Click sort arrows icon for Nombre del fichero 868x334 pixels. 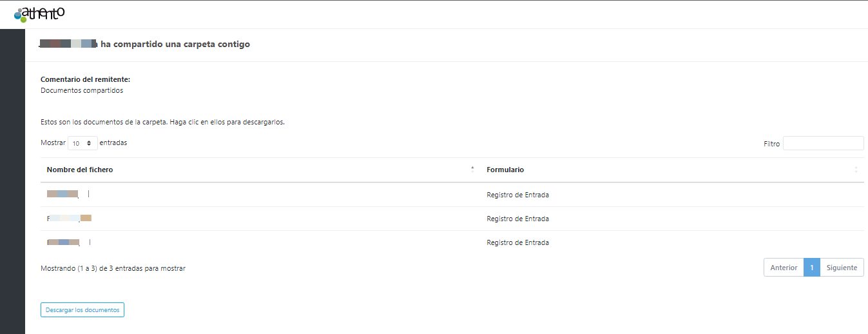click(x=472, y=170)
